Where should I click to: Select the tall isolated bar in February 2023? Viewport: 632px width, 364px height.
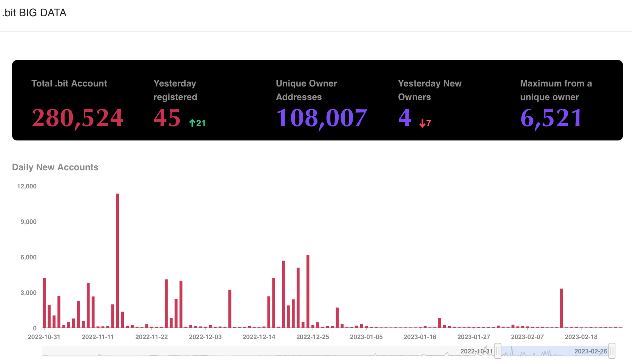pos(562,308)
